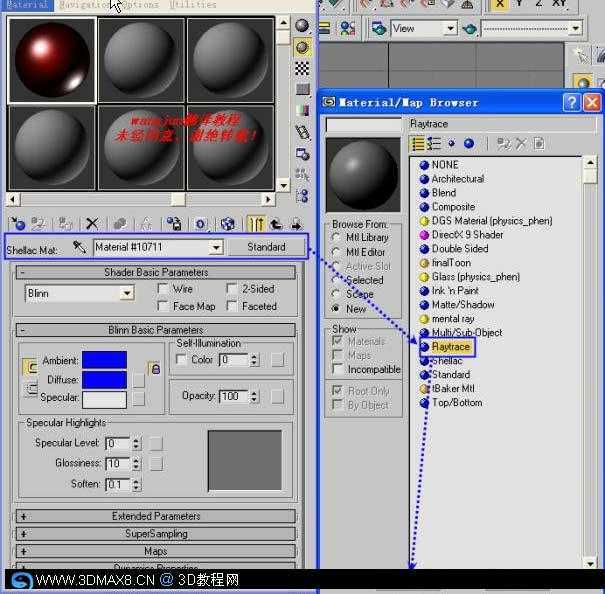Image resolution: width=605 pixels, height=594 pixels.
Task: Open the Material/Map Navigator icon
Action: [x=302, y=196]
